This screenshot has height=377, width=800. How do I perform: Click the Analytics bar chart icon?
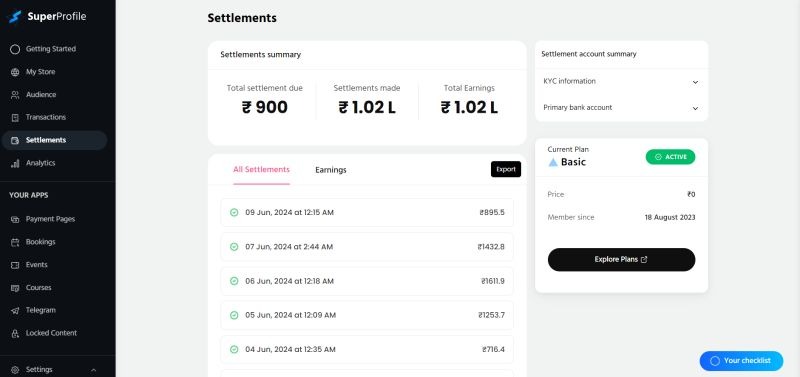(15, 163)
